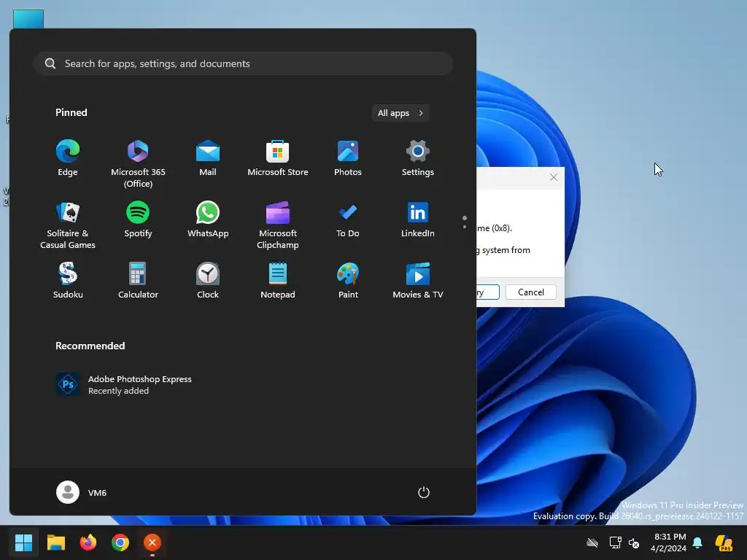Open Copilot preview icon in taskbar
The image size is (747, 560).
724,542
